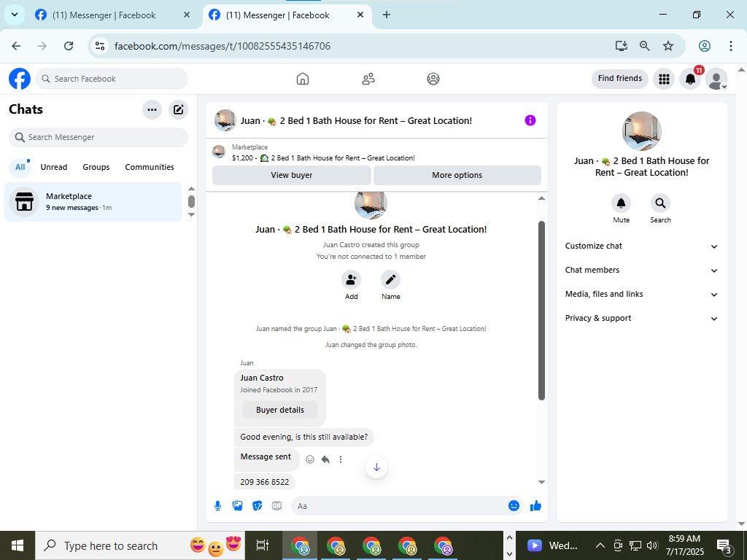The height and width of the screenshot is (560, 747).
Task: Open Chrome three-dot menu
Action: [730, 46]
